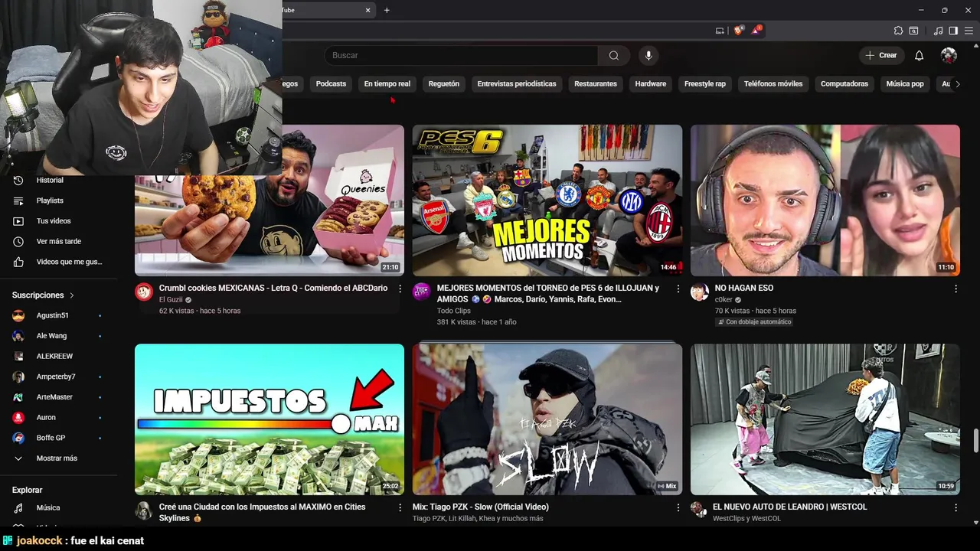Open the Ampeterby7 subscription
This screenshot has width=980, height=551.
[x=57, y=377]
